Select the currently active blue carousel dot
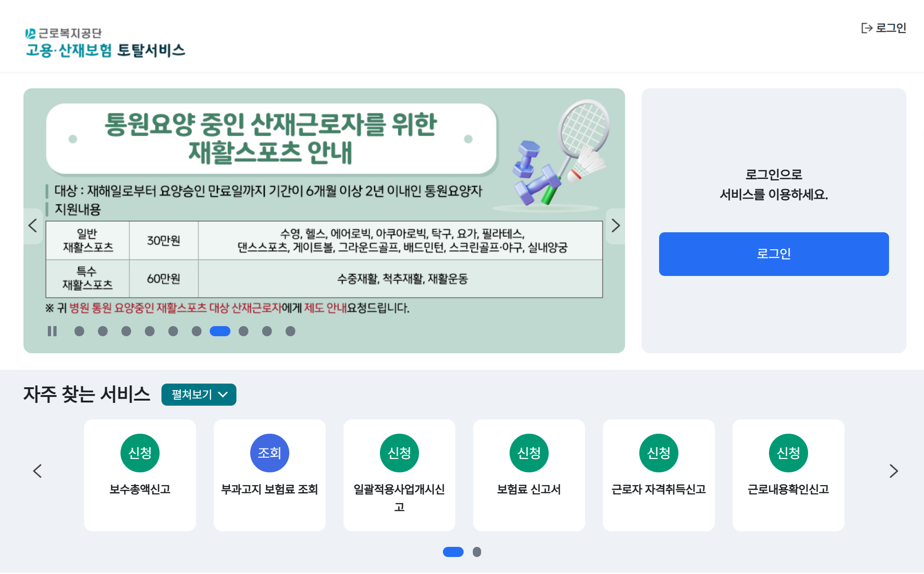The image size is (924, 574). (220, 331)
